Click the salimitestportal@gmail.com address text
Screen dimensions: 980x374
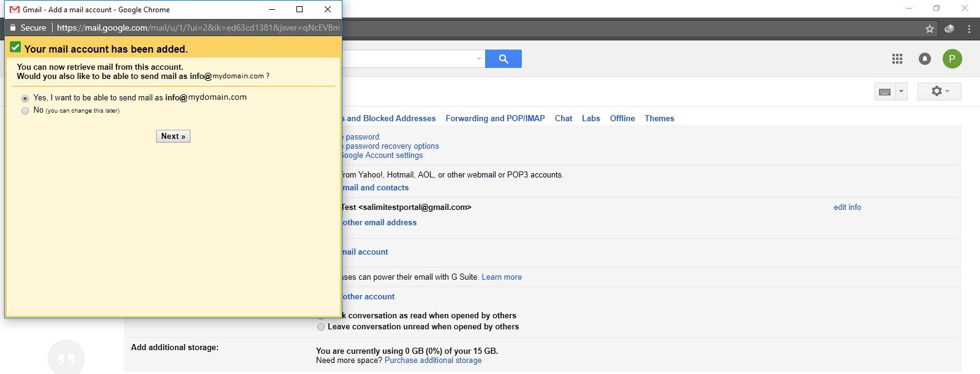(x=415, y=208)
